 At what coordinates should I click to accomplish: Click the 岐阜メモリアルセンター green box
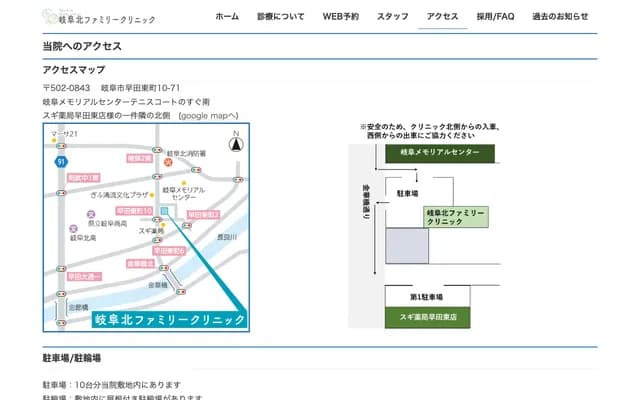(x=440, y=153)
